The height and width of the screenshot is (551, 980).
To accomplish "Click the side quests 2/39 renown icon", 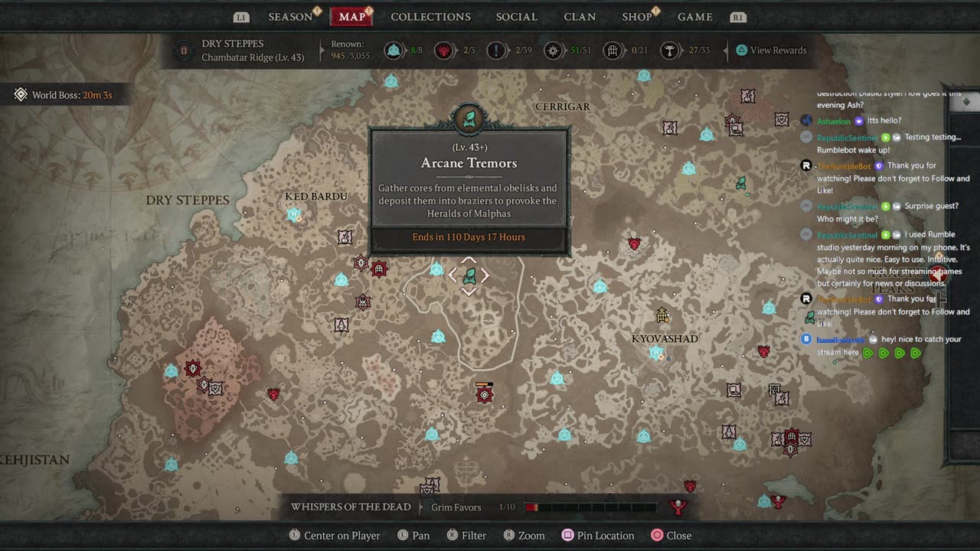I will tap(498, 51).
